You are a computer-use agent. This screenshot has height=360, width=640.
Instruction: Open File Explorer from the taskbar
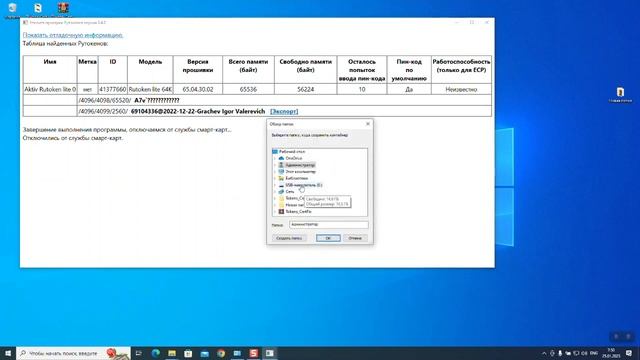[172, 353]
